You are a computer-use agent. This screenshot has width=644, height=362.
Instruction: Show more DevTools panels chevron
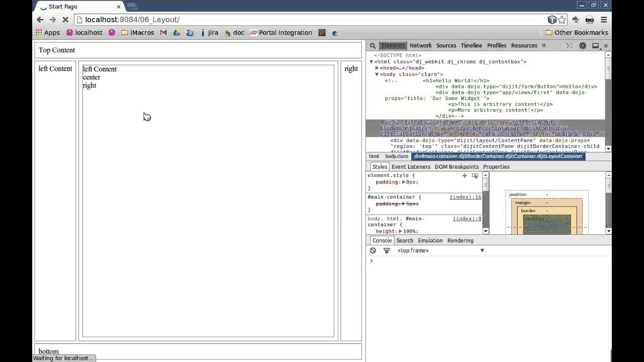[x=543, y=46]
